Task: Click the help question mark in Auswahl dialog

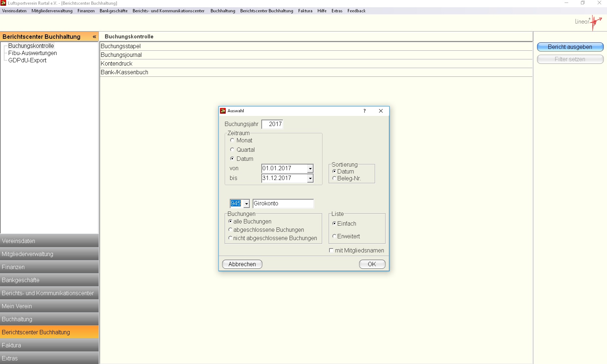Action: pyautogui.click(x=364, y=111)
